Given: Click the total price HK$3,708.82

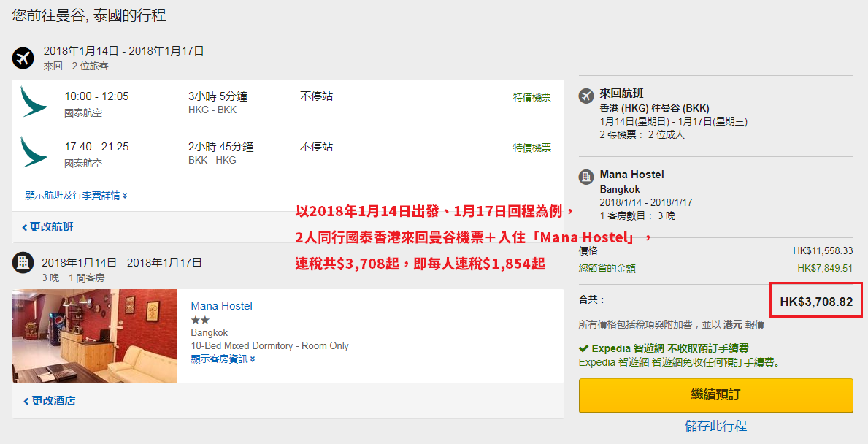Looking at the screenshot, I should click(816, 302).
